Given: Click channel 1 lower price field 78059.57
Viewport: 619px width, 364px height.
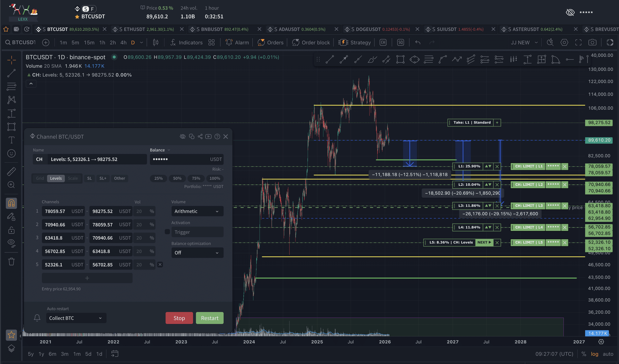Looking at the screenshot, I should (55, 211).
